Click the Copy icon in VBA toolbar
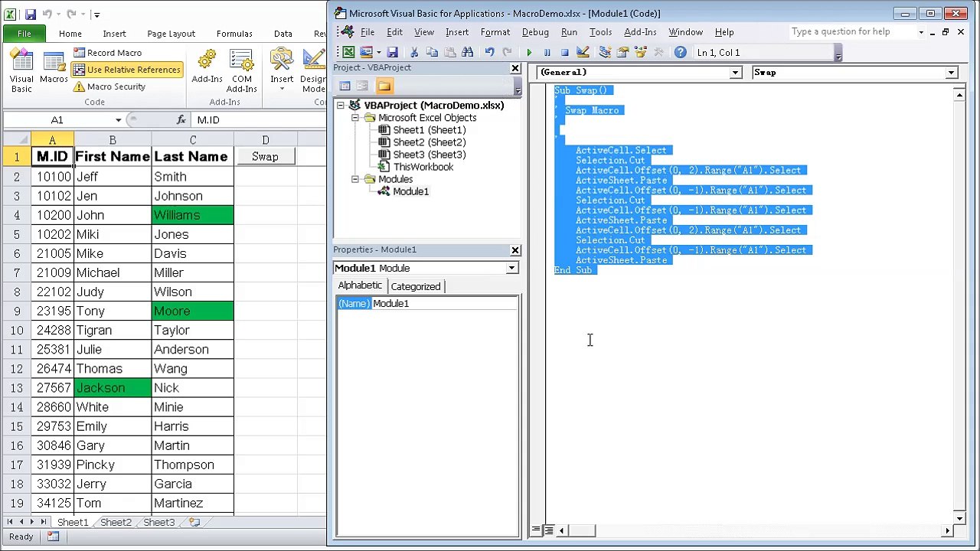 (x=432, y=53)
